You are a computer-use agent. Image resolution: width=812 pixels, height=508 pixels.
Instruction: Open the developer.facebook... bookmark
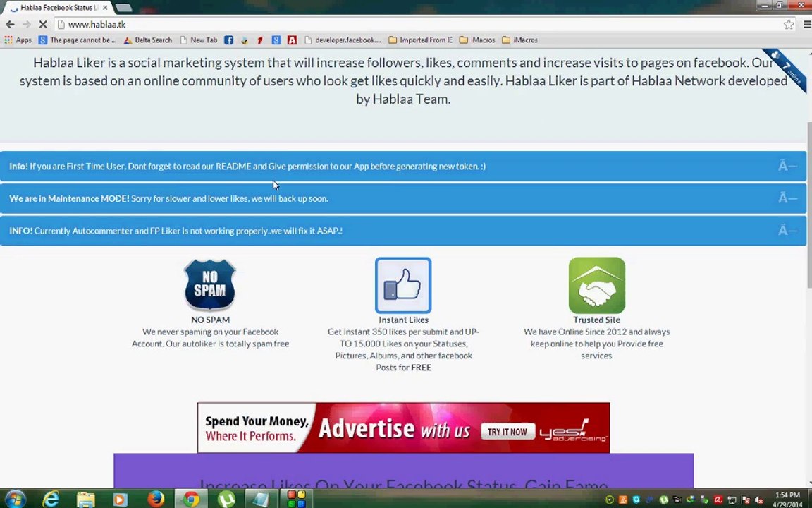pos(343,40)
